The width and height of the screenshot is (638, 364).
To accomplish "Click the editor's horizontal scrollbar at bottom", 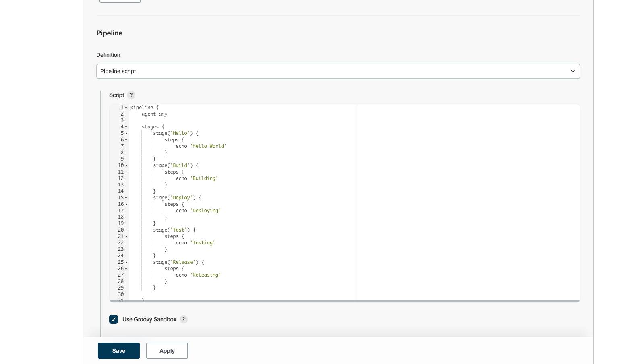I will 344,301.
